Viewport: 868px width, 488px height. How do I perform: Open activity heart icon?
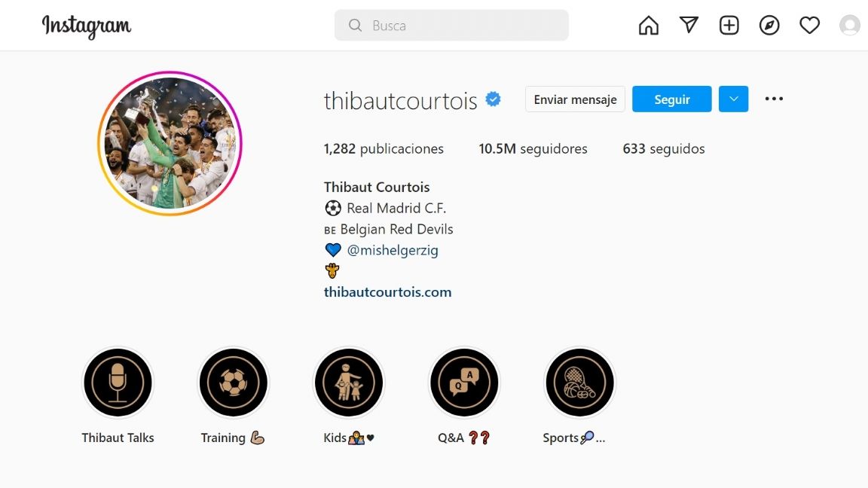pyautogui.click(x=809, y=26)
